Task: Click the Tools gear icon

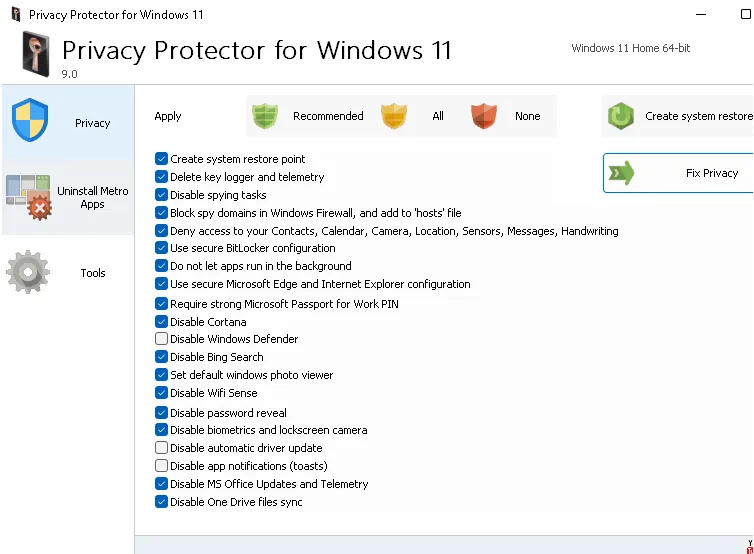Action: coord(28,272)
